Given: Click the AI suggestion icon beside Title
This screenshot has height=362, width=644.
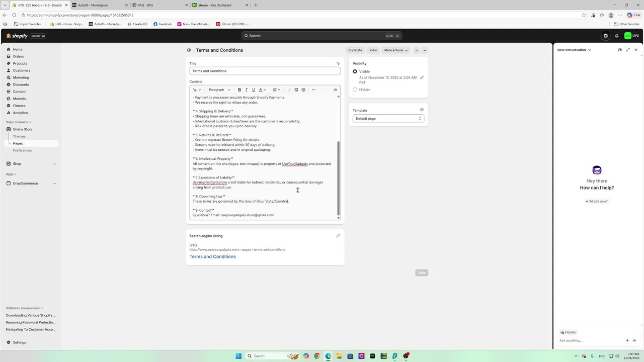Looking at the screenshot, I should 338,63.
